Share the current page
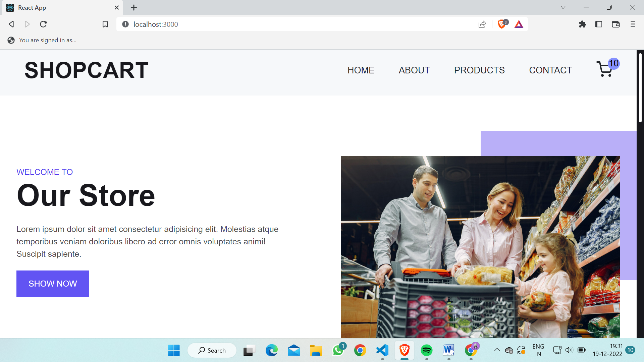 482,24
